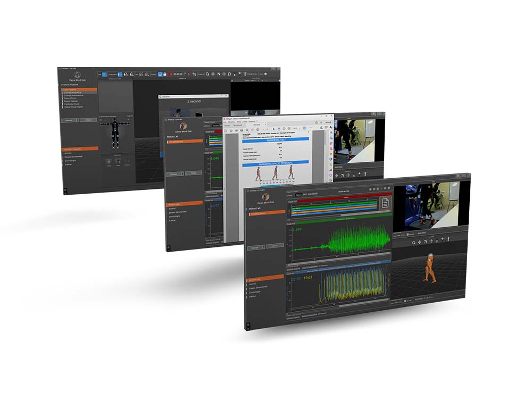The image size is (532, 399).
Task: Click the blue highlighted layout icon in top toolbar
Action: coord(104,74)
